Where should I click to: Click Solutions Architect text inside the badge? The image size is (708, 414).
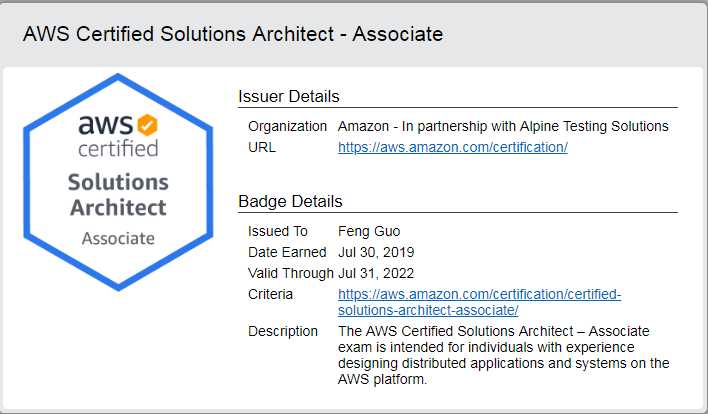[118, 195]
